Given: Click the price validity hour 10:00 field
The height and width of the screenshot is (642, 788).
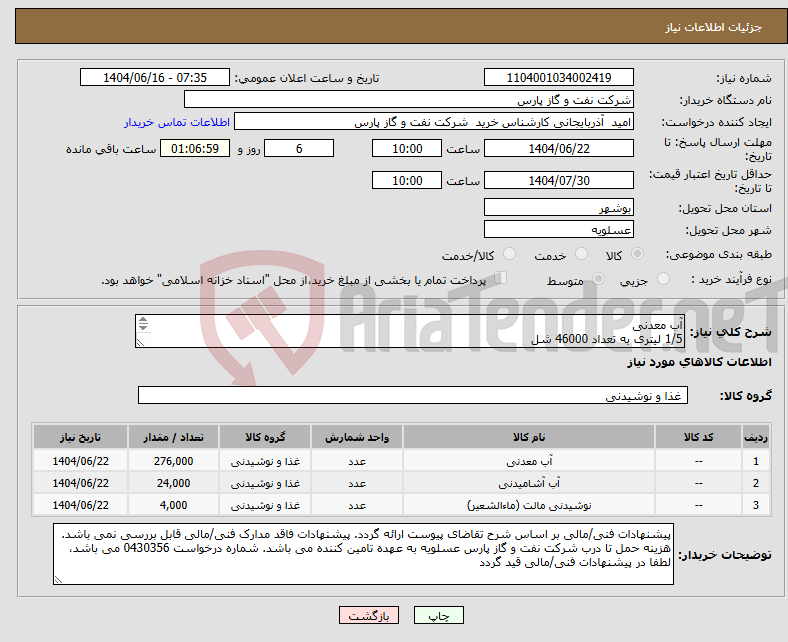Looking at the screenshot, I should click(x=407, y=180).
